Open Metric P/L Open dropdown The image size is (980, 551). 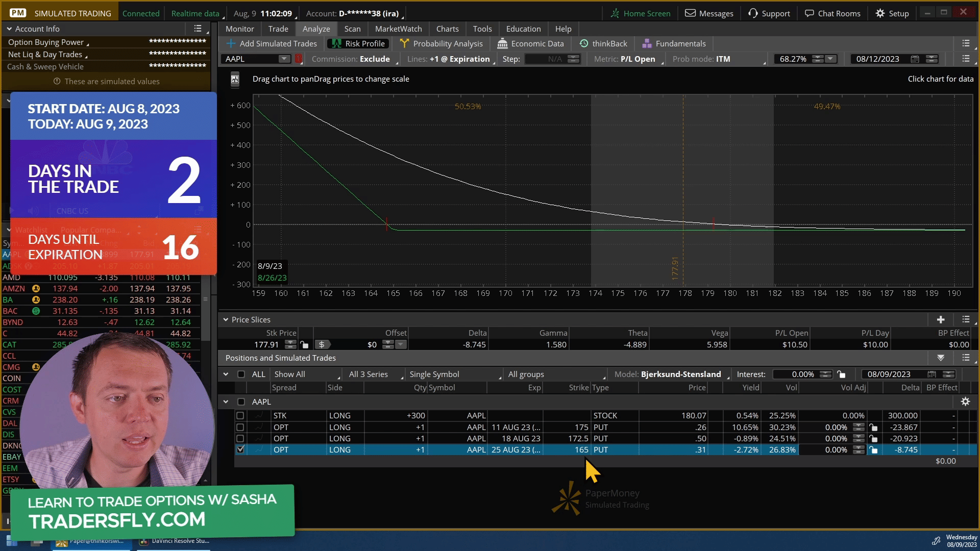[628, 59]
